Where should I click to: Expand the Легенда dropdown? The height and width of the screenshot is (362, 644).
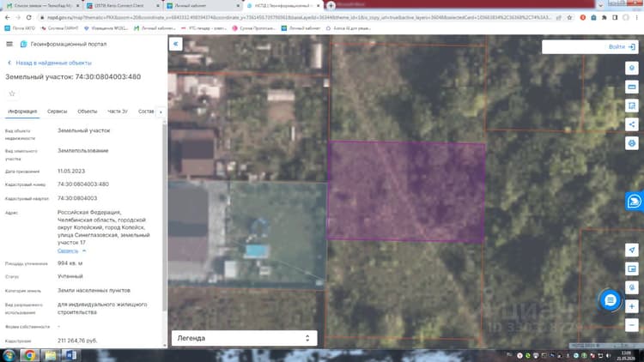click(x=244, y=338)
